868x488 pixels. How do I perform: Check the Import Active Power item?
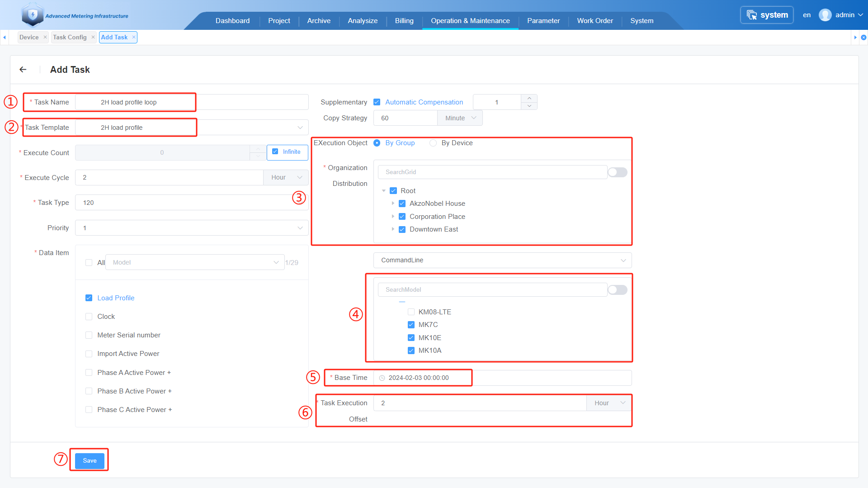pos(89,354)
